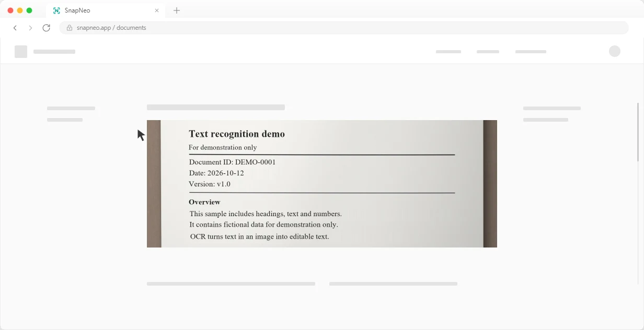Click the browser back arrow

coord(15,28)
